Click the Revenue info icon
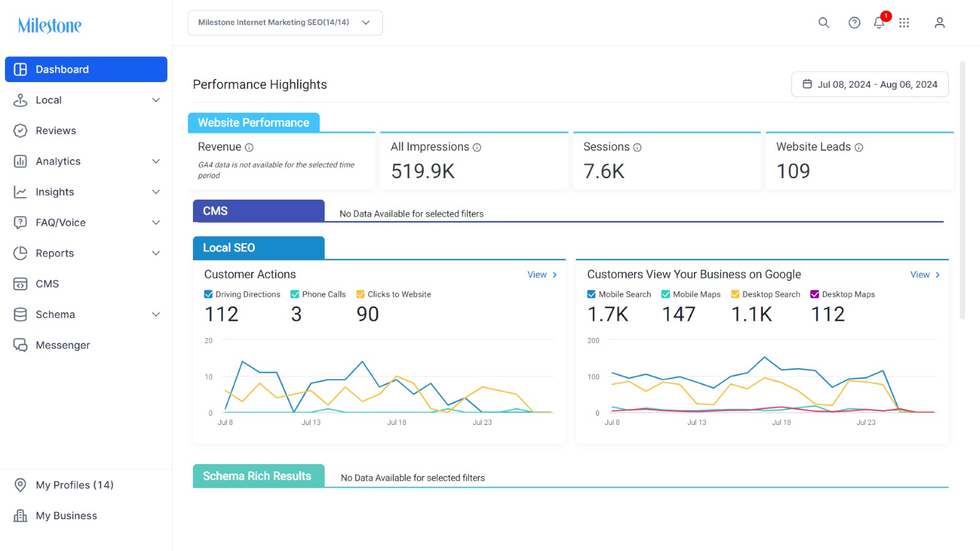 tap(249, 148)
